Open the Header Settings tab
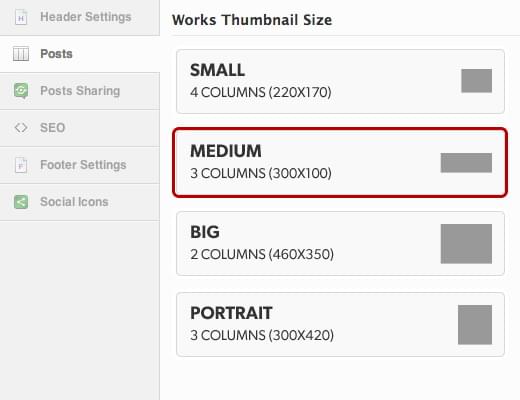This screenshot has width=520, height=400. tap(80, 17)
